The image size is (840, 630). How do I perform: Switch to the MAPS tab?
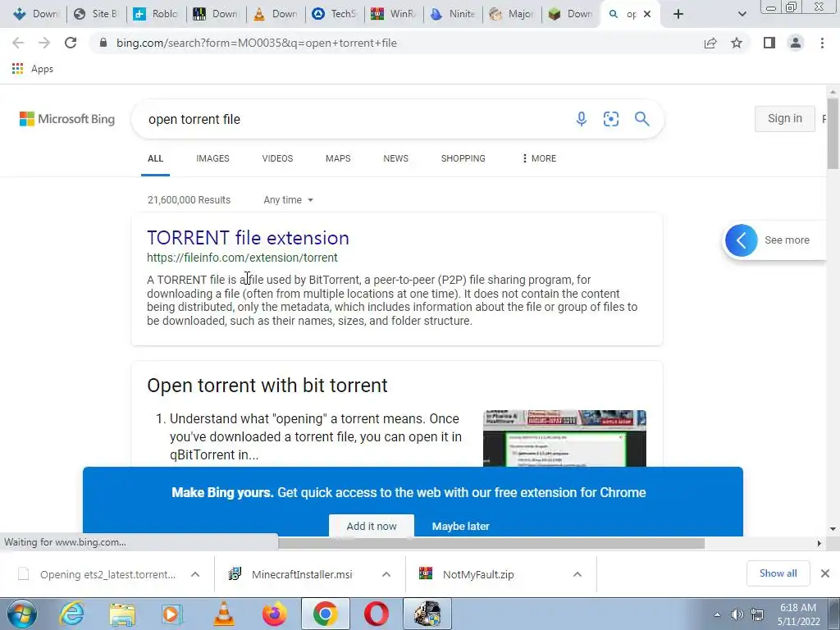338,158
